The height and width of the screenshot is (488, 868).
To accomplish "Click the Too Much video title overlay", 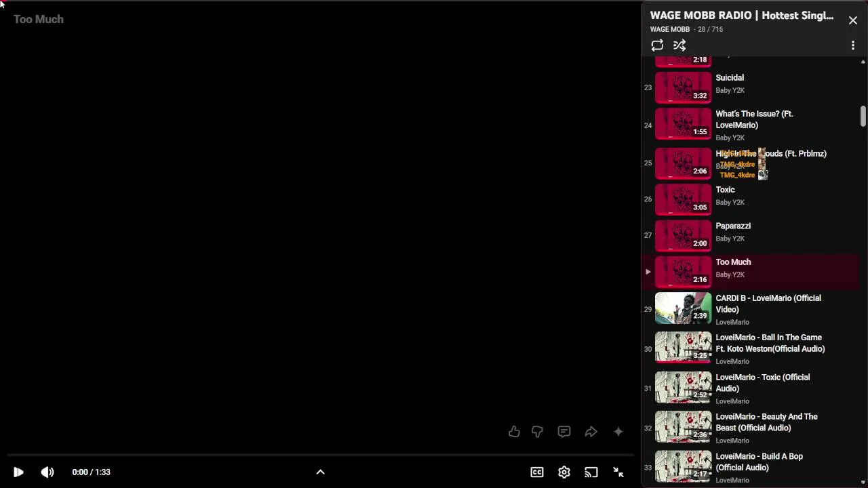I will [x=39, y=19].
